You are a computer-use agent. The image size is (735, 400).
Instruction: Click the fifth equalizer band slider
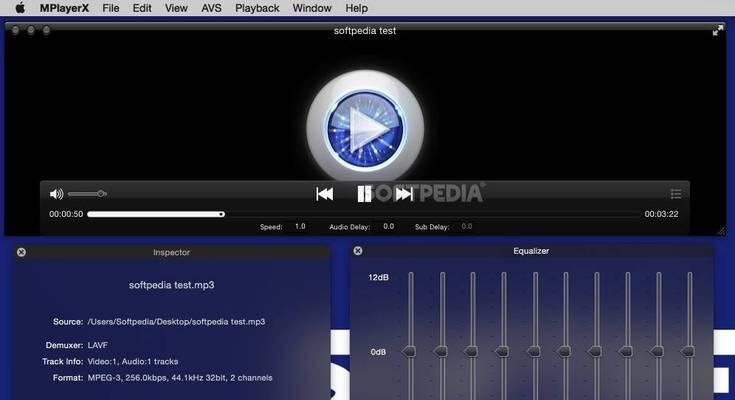pos(535,336)
